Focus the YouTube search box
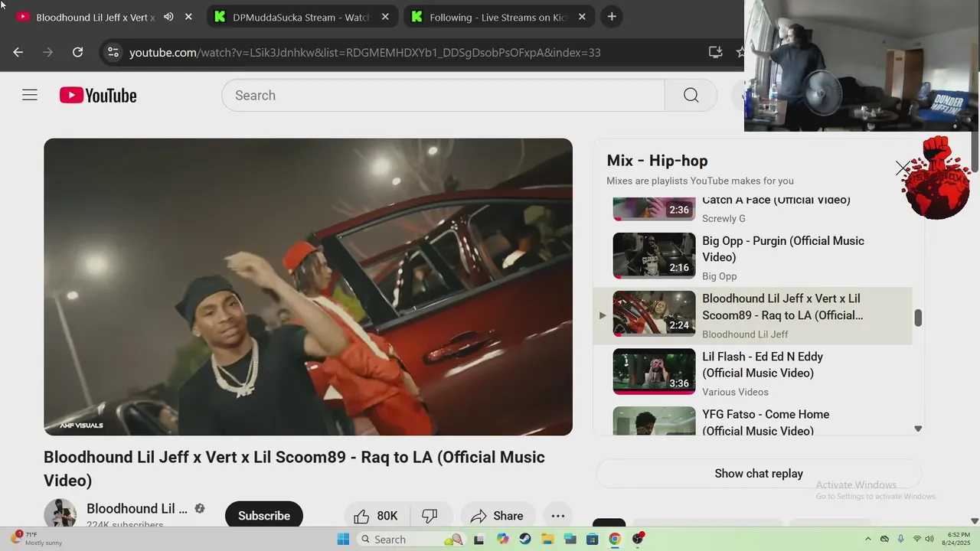 (x=443, y=95)
